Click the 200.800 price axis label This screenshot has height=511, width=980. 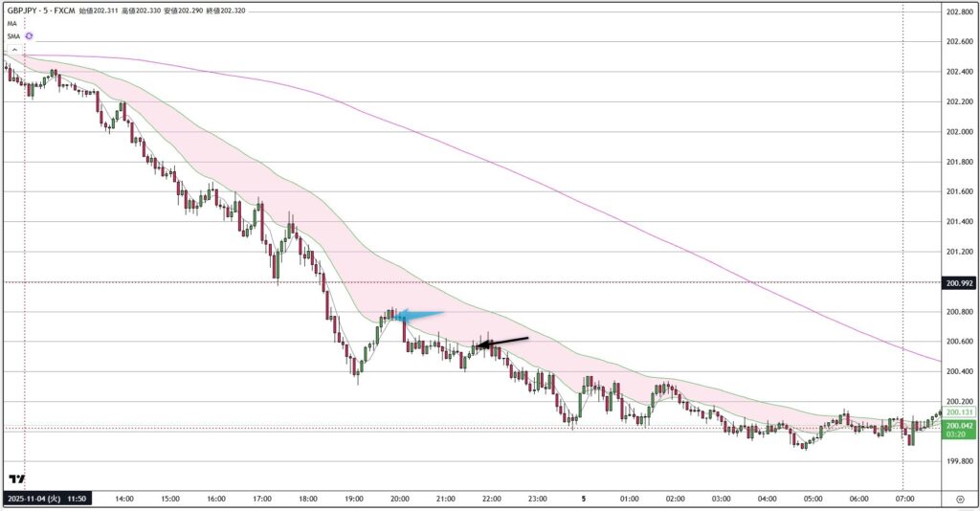click(x=959, y=312)
